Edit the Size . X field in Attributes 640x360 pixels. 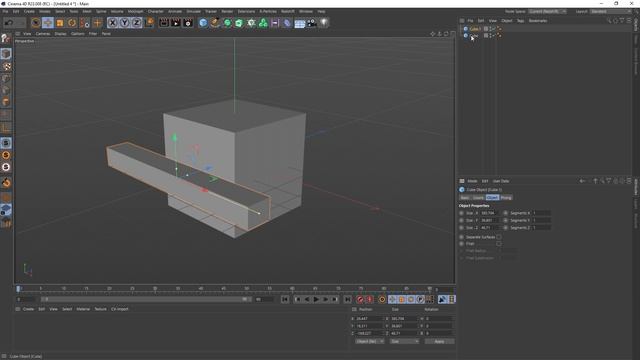(490, 213)
